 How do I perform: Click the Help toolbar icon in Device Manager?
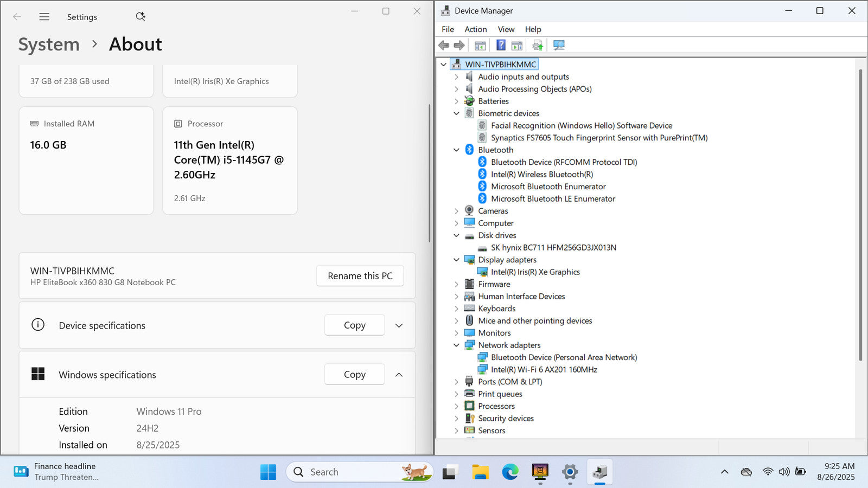point(501,46)
